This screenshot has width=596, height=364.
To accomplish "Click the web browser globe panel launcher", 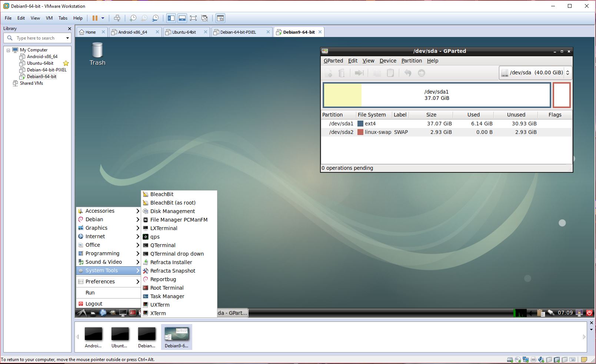I will (103, 313).
